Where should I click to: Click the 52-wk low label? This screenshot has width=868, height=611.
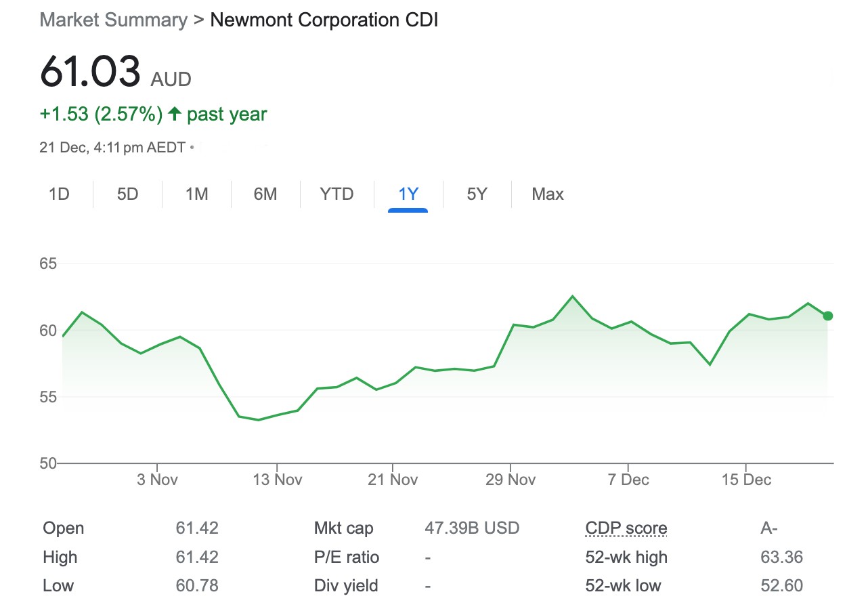coord(624,586)
